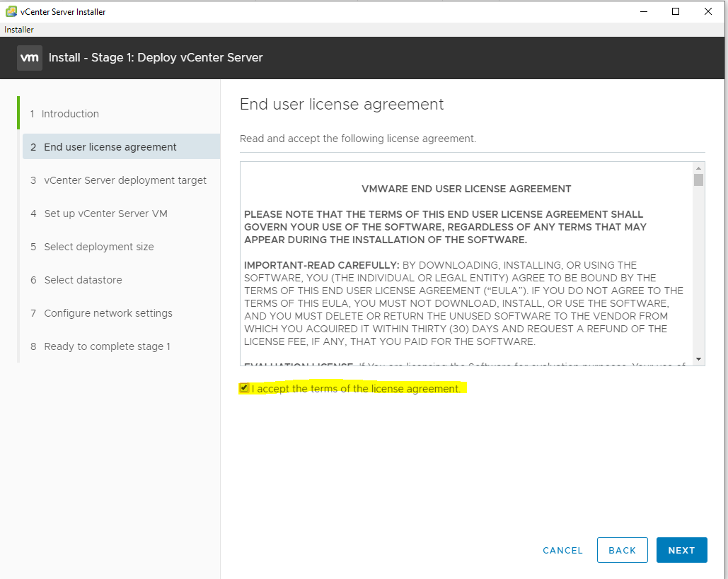Click the license agreement scrollbar thumb
The height and width of the screenshot is (579, 728).
[x=698, y=180]
